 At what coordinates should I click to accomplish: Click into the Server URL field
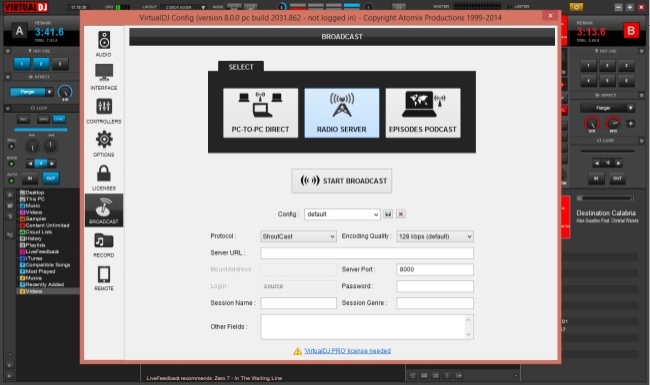(367, 253)
